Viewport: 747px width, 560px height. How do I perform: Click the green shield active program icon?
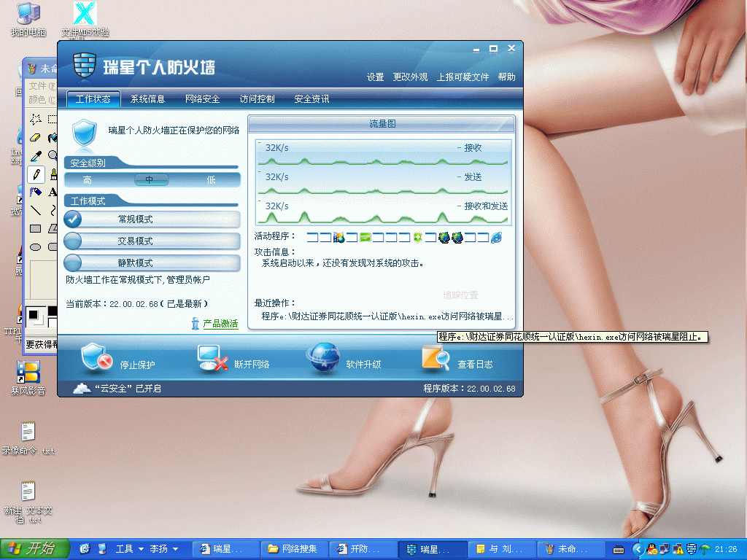point(417,237)
